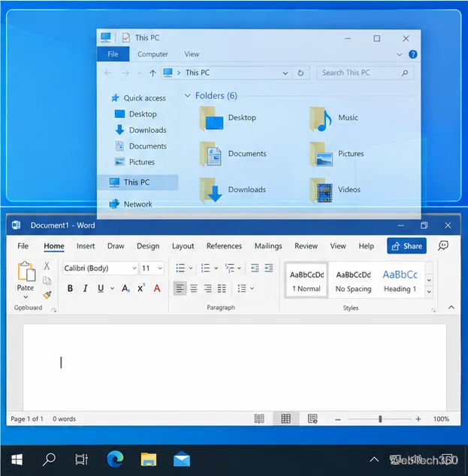The image size is (468, 476).
Task: Toggle Italic formatting button
Action: (86, 288)
